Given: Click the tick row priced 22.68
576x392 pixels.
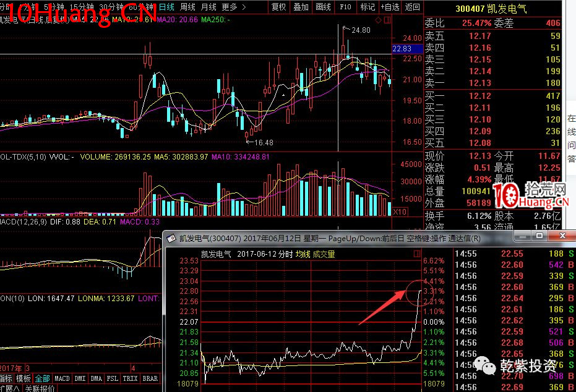Looking at the screenshot, I should 514,343.
